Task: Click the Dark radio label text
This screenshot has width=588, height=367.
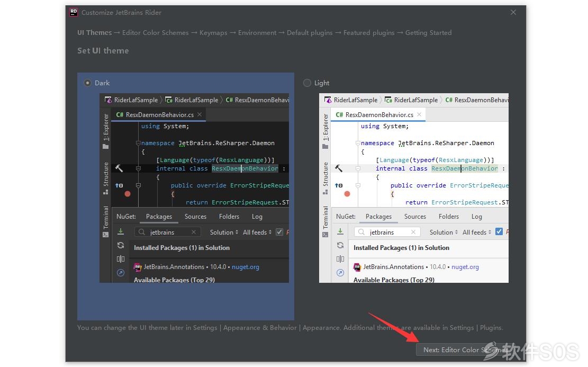Action: tap(102, 83)
